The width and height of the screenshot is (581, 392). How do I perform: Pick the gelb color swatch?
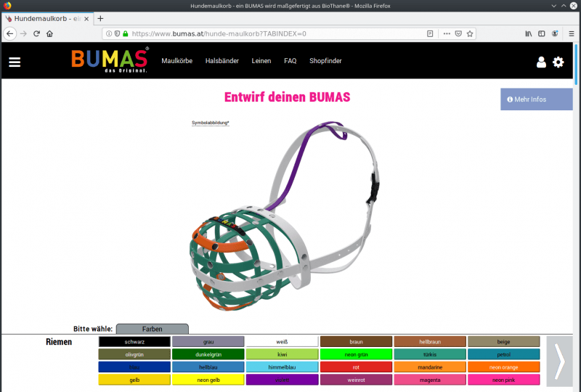tap(134, 380)
